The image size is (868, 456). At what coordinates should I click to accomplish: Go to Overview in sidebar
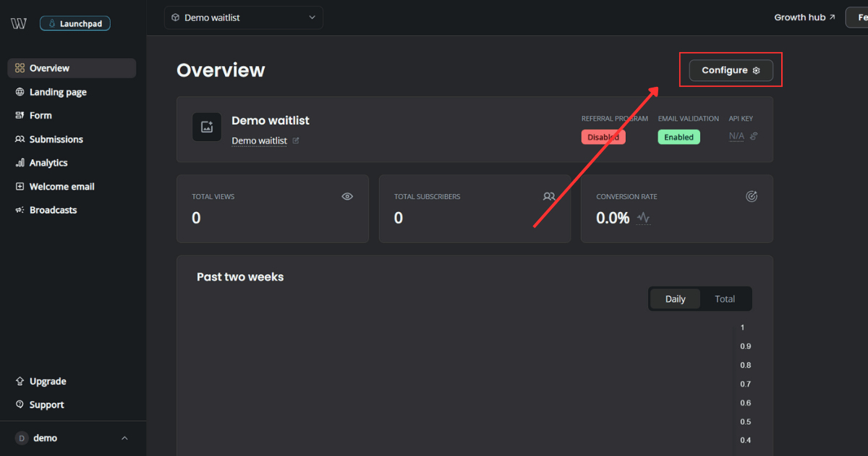pos(72,68)
